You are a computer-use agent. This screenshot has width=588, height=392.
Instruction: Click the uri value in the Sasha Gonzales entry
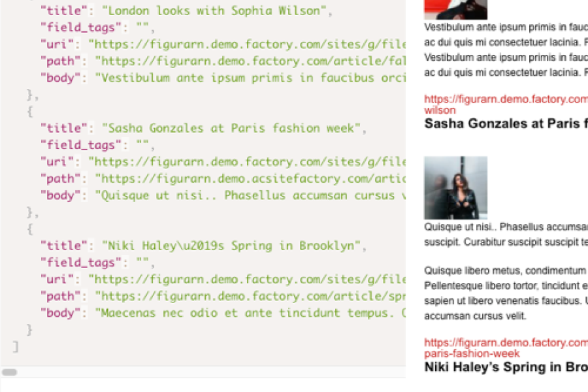pyautogui.click(x=247, y=161)
